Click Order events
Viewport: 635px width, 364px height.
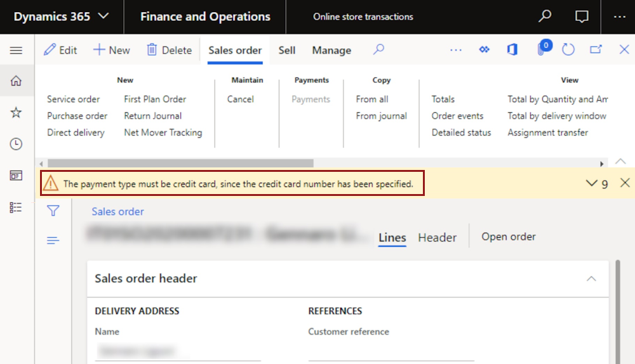tap(457, 115)
